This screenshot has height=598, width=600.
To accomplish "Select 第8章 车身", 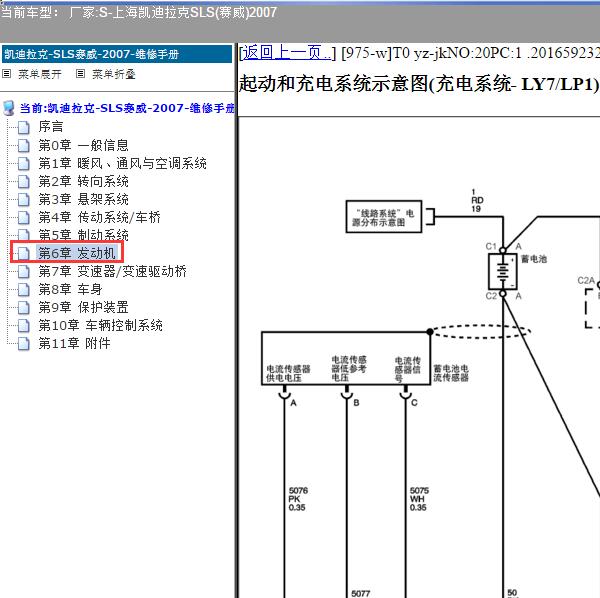I will point(70,289).
